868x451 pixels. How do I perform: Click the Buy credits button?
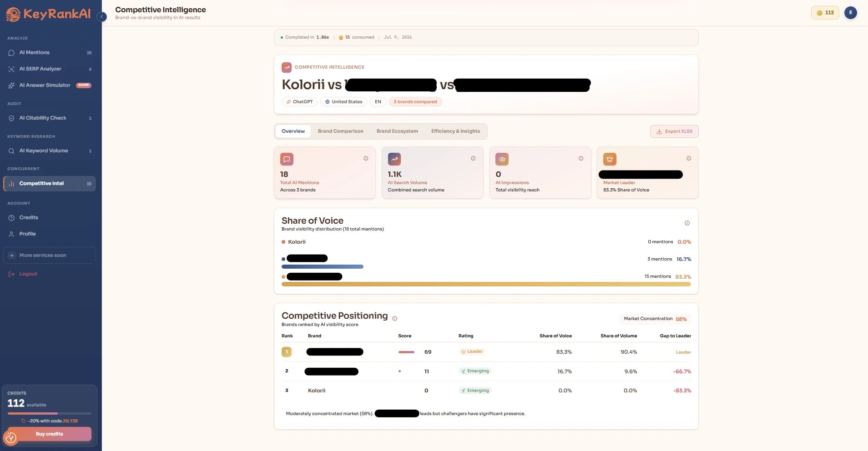[x=49, y=434]
